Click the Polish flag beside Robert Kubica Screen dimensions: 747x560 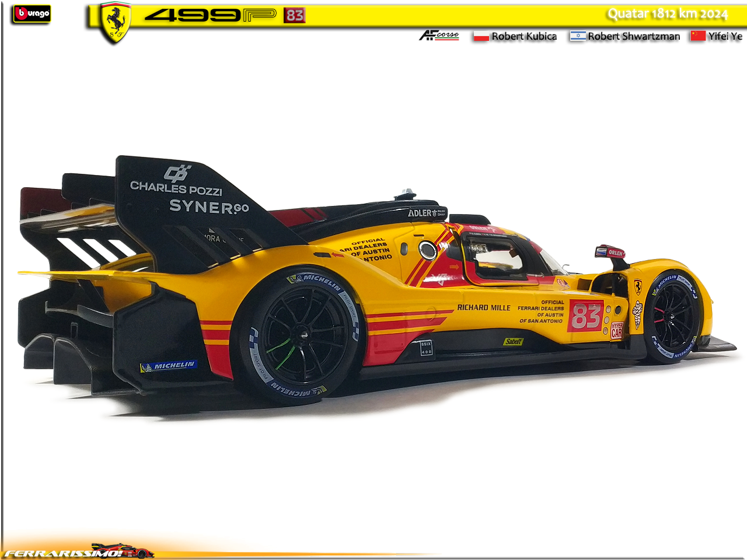click(x=481, y=36)
